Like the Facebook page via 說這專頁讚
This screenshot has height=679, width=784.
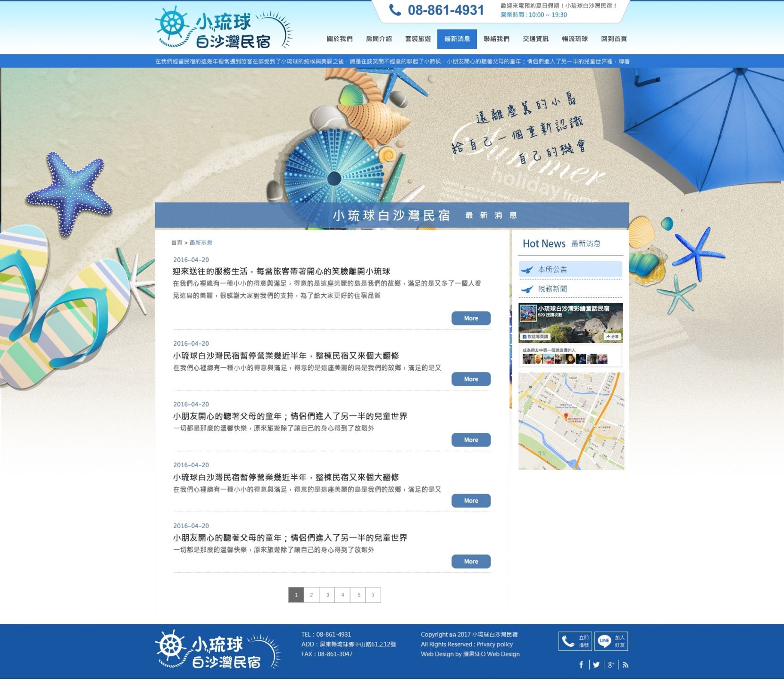[x=535, y=337]
